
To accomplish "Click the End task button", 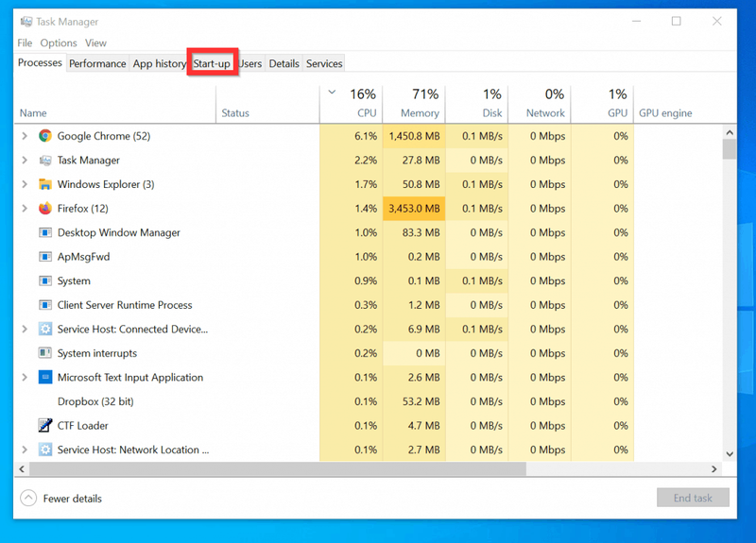I will (x=693, y=498).
